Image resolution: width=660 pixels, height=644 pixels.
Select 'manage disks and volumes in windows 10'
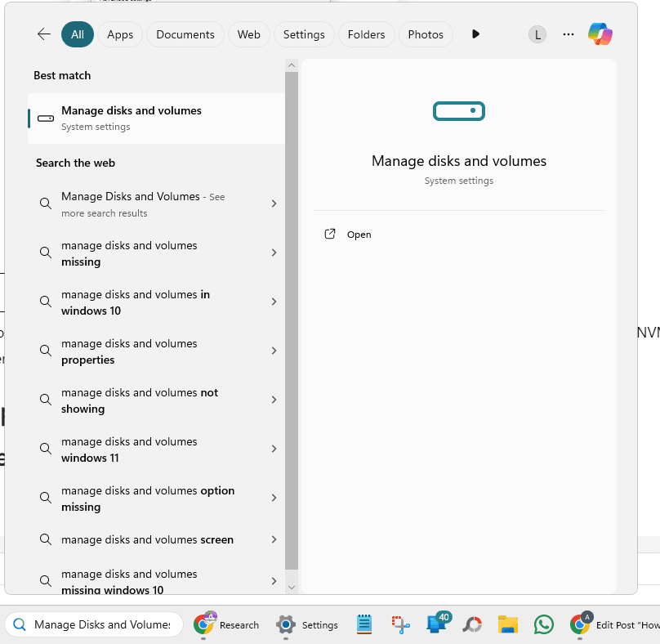(x=156, y=302)
